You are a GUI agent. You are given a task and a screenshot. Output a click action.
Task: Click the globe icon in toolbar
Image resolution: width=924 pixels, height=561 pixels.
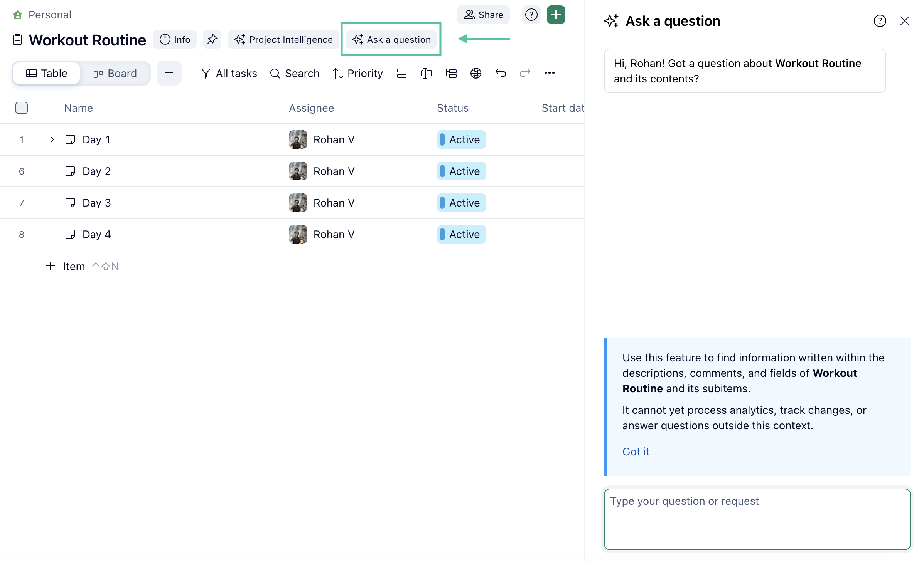[x=475, y=73]
